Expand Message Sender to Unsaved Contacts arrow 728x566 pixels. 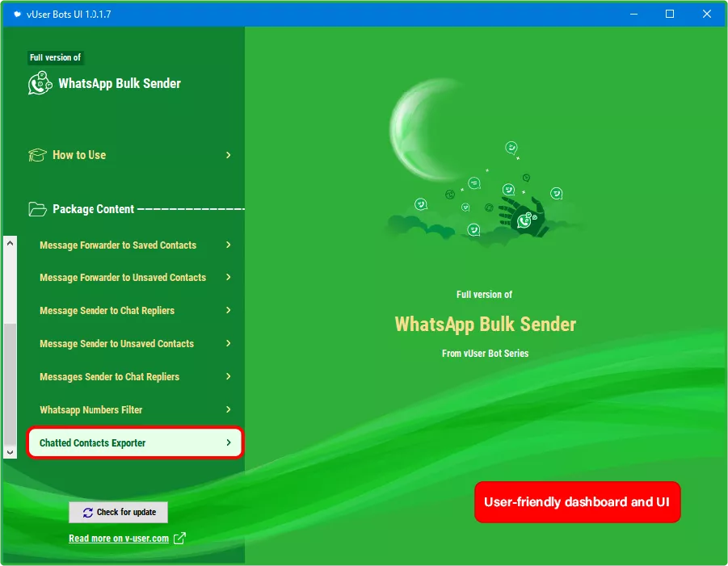229,343
